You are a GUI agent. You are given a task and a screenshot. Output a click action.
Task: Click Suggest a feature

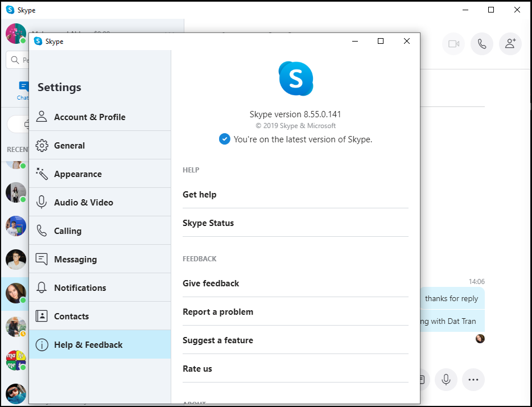(x=295, y=340)
